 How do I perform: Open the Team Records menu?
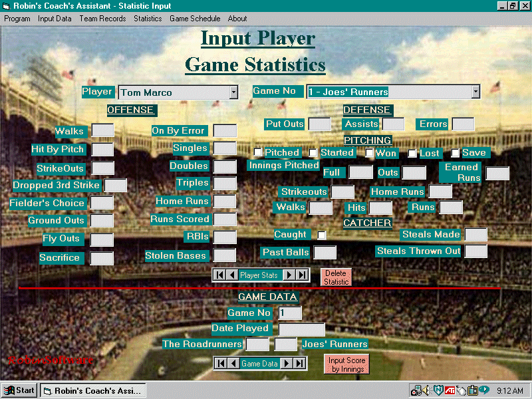pos(102,19)
